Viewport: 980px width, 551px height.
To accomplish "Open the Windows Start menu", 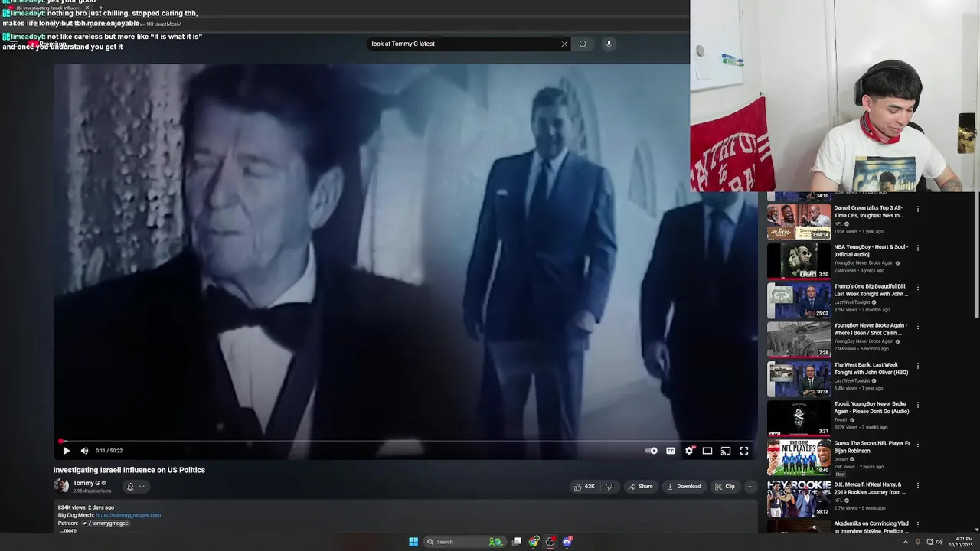I will (413, 542).
